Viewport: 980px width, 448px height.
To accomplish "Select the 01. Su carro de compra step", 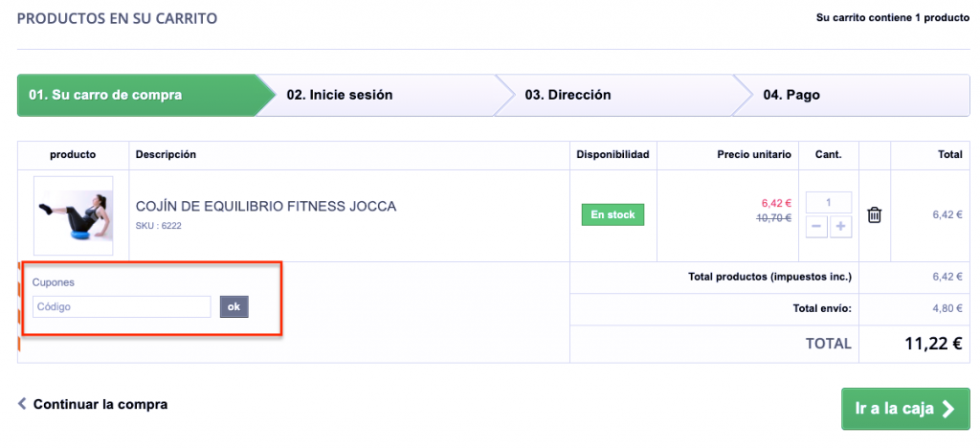I will pos(106,95).
